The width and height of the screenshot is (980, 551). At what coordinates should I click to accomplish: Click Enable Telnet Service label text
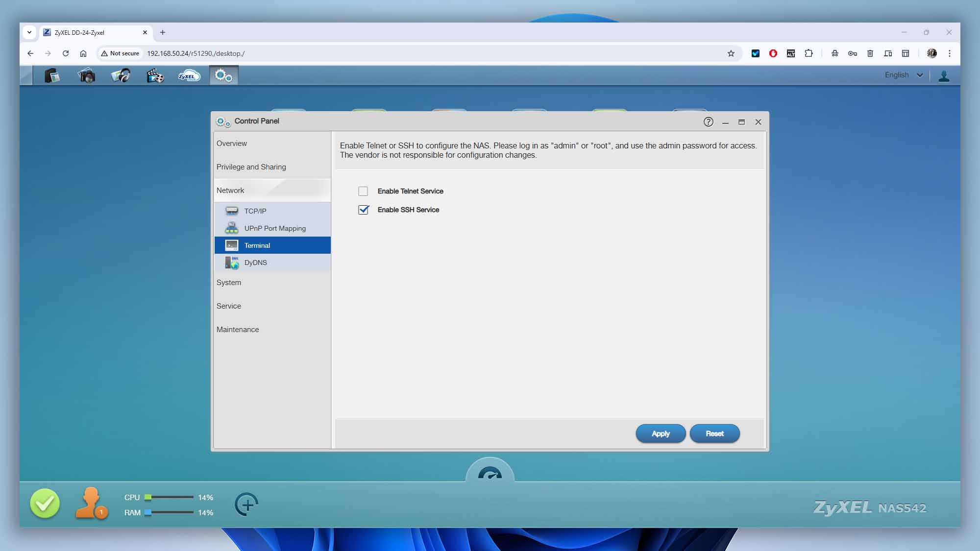click(410, 191)
